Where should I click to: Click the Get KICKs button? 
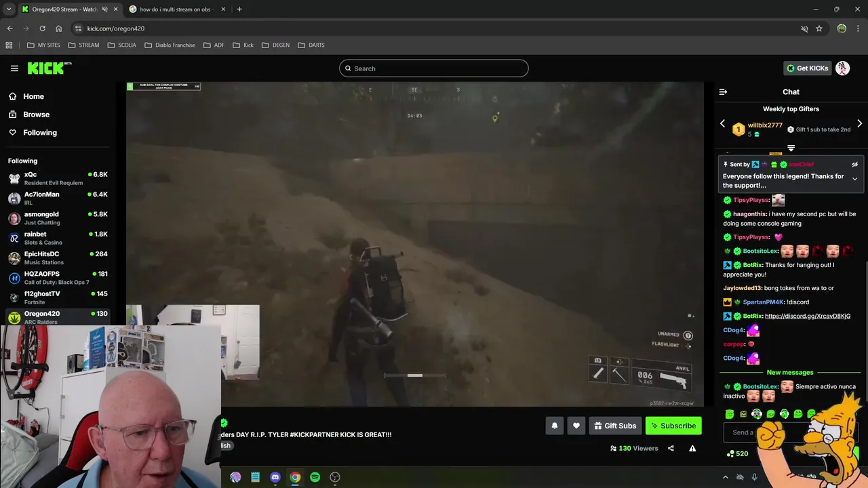tap(807, 68)
